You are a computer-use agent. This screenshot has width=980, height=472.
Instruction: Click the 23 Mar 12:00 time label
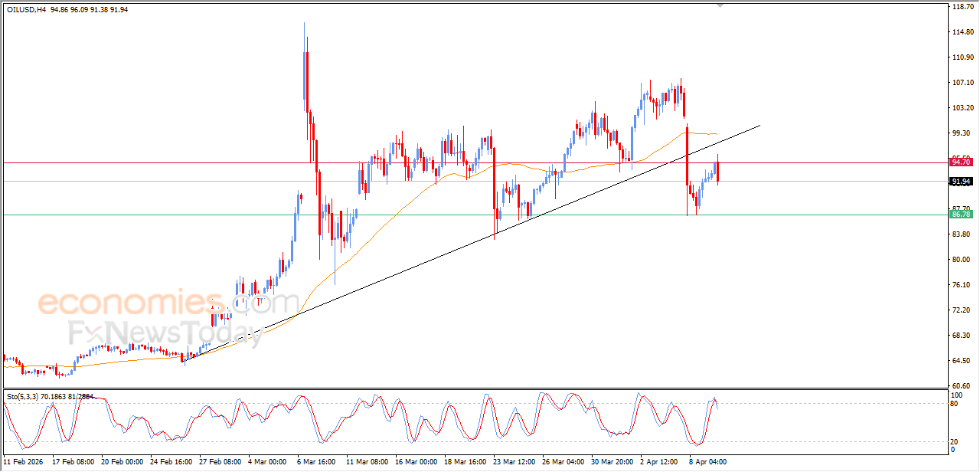coord(514,463)
